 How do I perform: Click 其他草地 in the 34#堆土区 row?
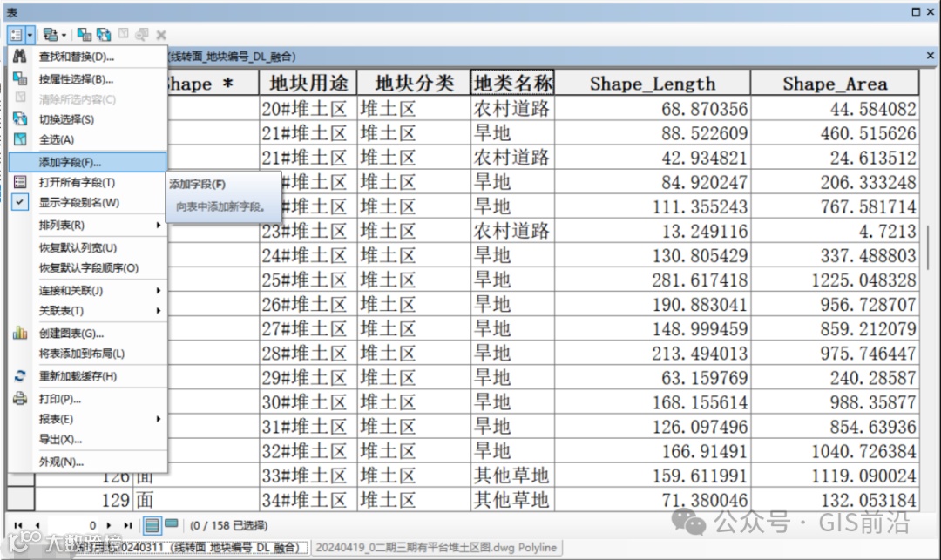coord(512,499)
